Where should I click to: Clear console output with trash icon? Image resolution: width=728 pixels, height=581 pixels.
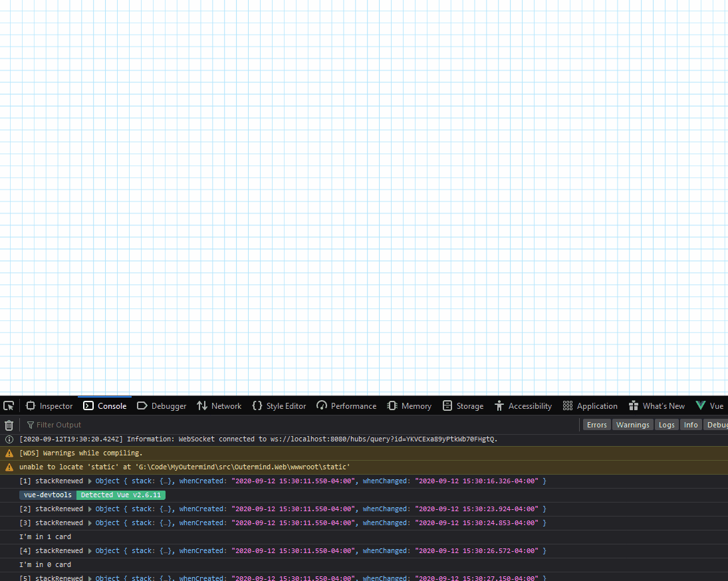coord(9,425)
